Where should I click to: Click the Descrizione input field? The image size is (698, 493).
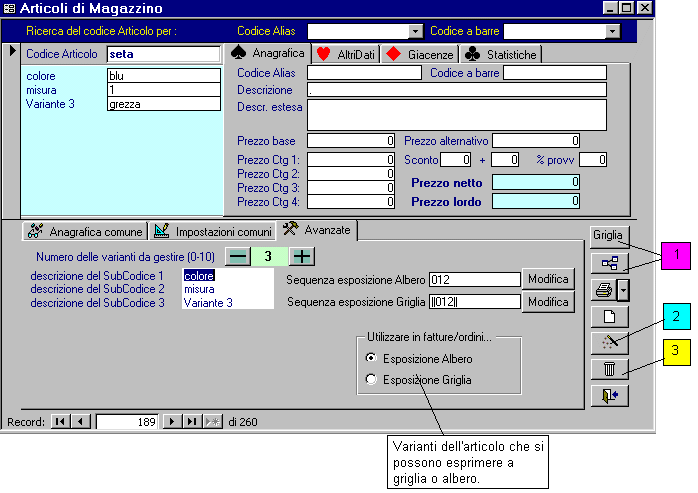pyautogui.click(x=457, y=90)
